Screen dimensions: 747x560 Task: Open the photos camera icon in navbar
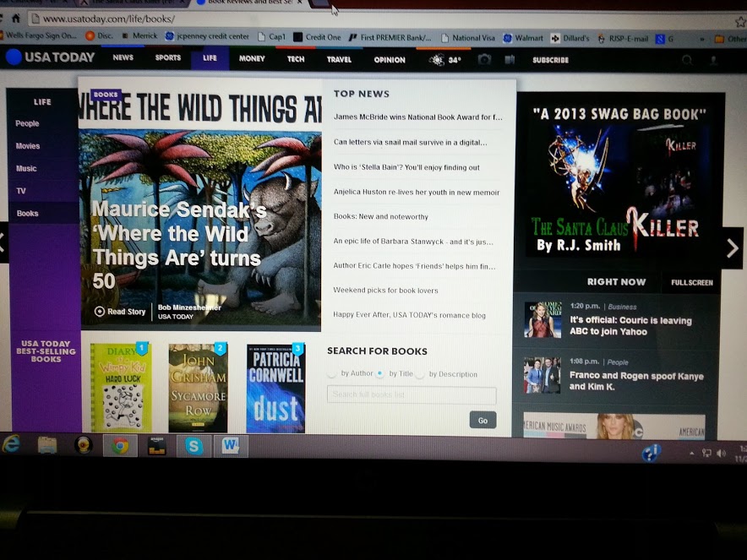click(484, 59)
